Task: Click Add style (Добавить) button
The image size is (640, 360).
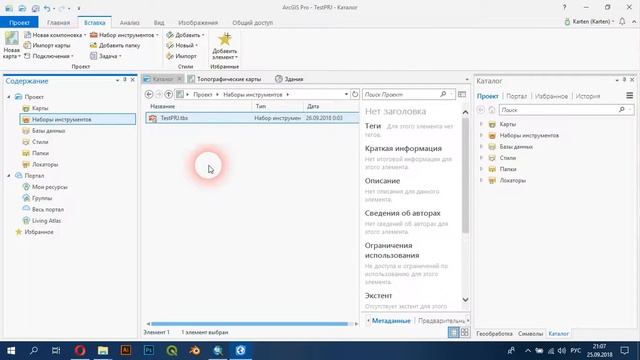Action: (x=185, y=35)
